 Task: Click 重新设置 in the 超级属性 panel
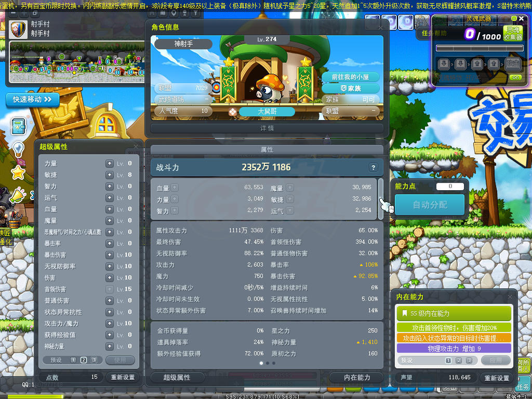point(123,377)
